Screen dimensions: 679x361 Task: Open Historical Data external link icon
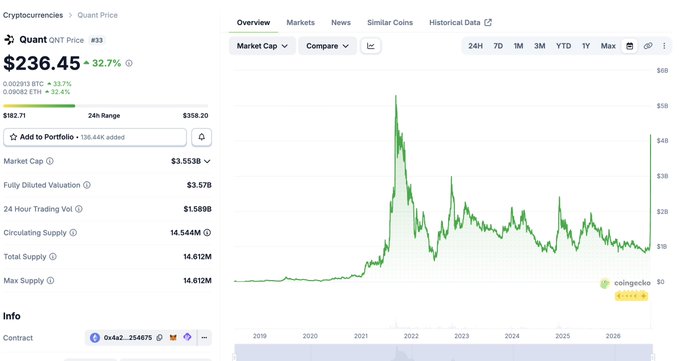(488, 23)
